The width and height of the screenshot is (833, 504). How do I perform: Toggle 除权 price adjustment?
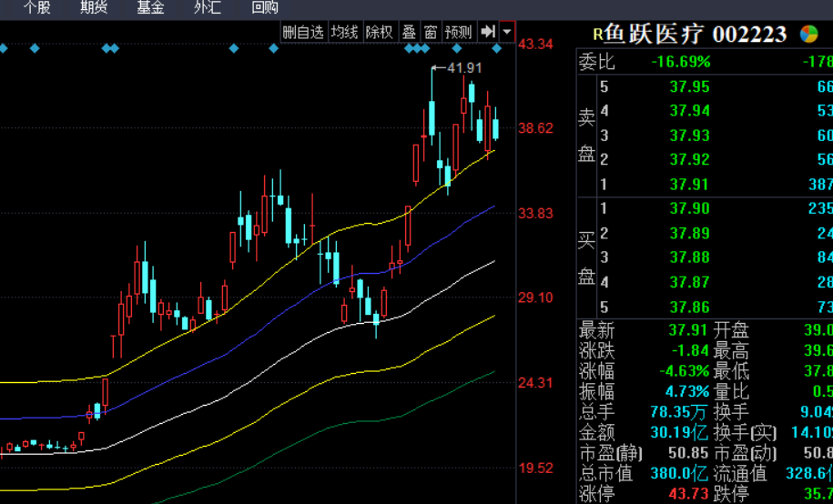[x=379, y=32]
